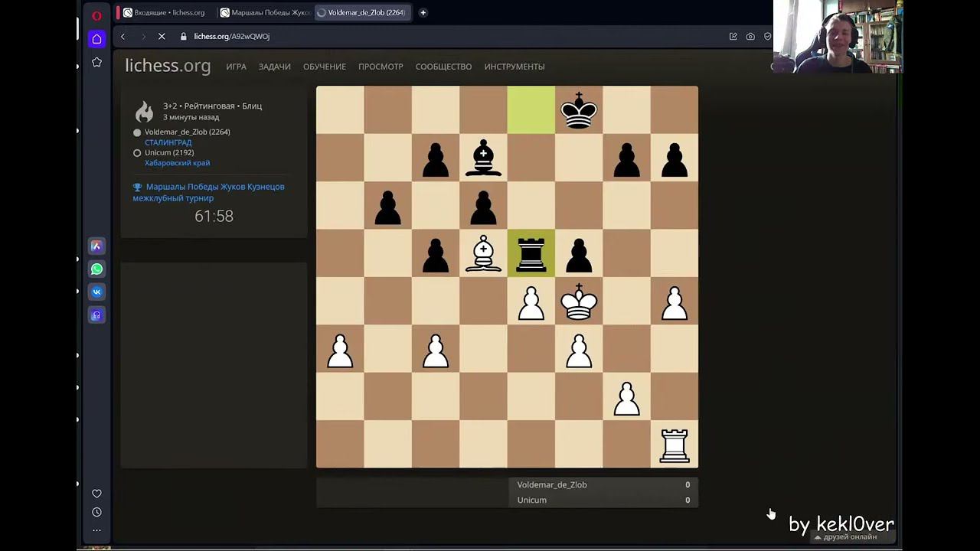Open the ИГРА menu
Viewport: 980px width, 551px height.
pyautogui.click(x=236, y=67)
